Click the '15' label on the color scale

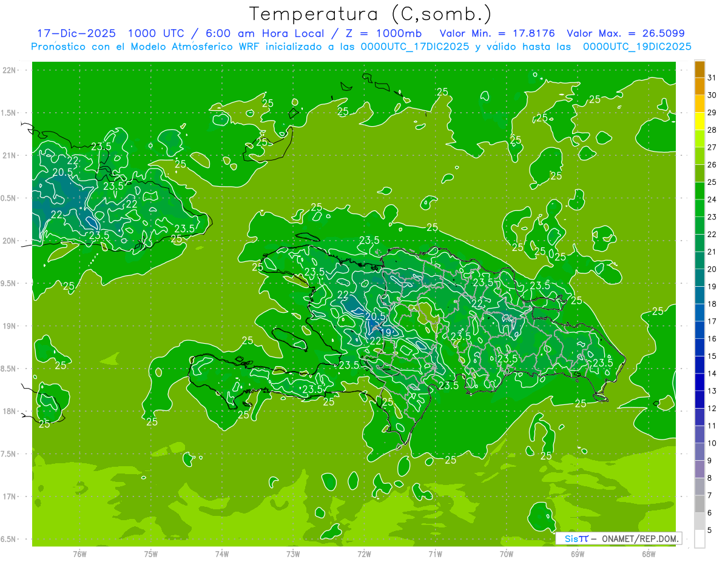pyautogui.click(x=712, y=356)
